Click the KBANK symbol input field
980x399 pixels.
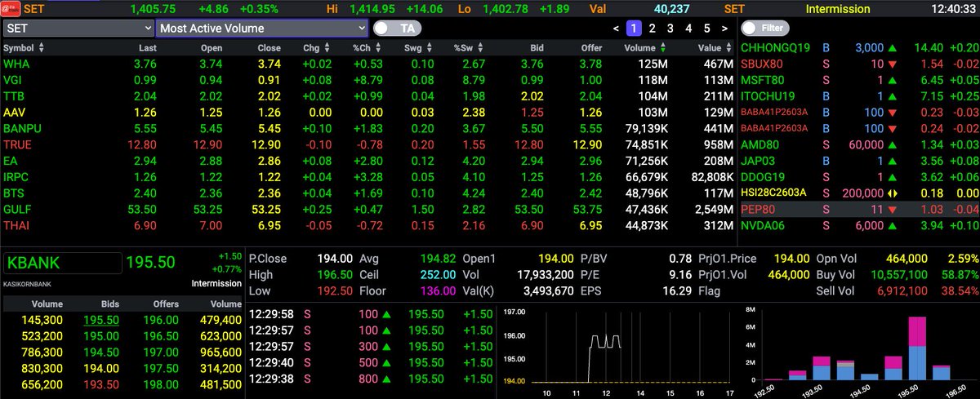coord(62,263)
